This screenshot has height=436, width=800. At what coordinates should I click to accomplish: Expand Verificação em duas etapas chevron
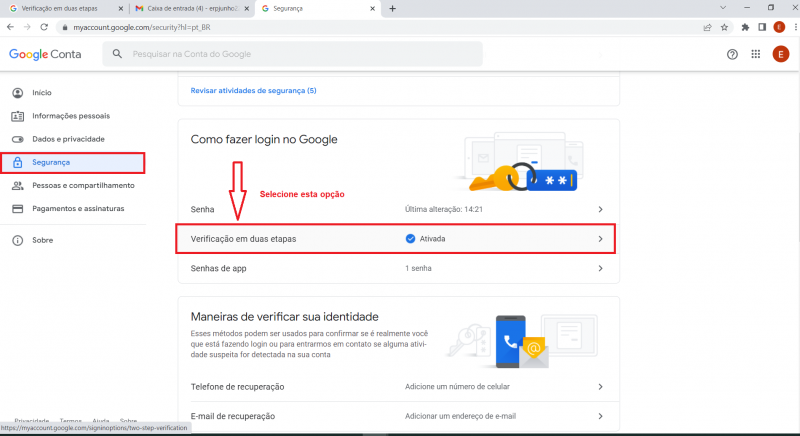(x=601, y=239)
